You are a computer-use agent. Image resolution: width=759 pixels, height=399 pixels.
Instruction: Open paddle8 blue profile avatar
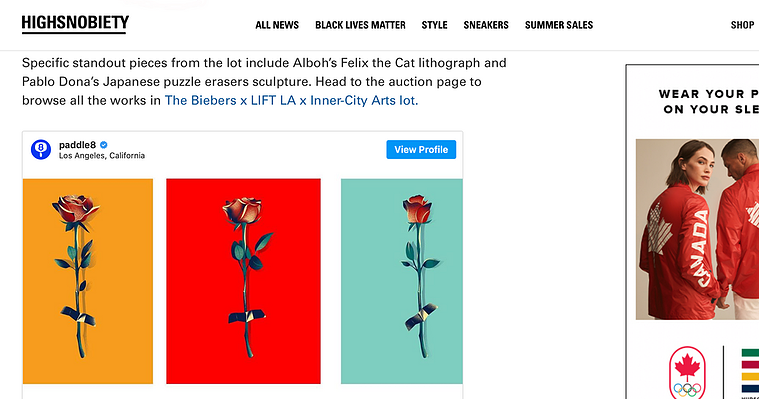tap(41, 150)
